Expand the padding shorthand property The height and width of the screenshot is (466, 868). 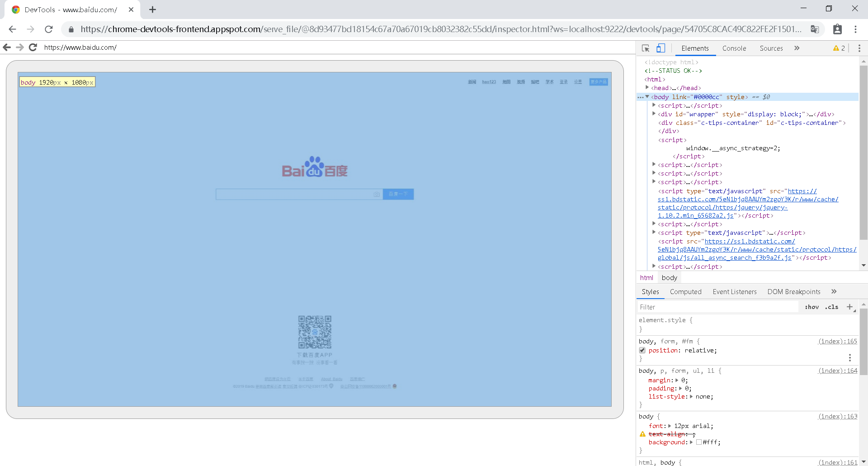click(680, 388)
